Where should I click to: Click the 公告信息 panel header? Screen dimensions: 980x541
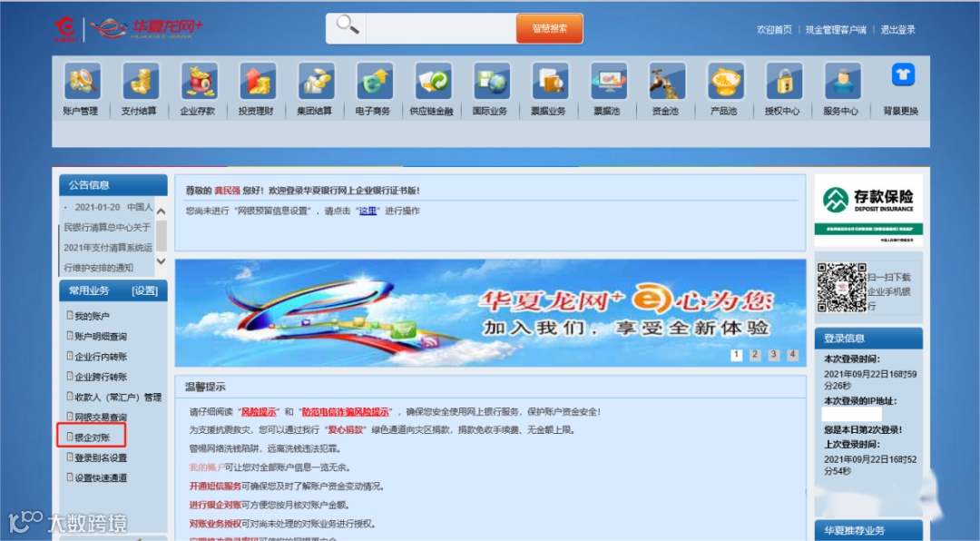pos(113,185)
